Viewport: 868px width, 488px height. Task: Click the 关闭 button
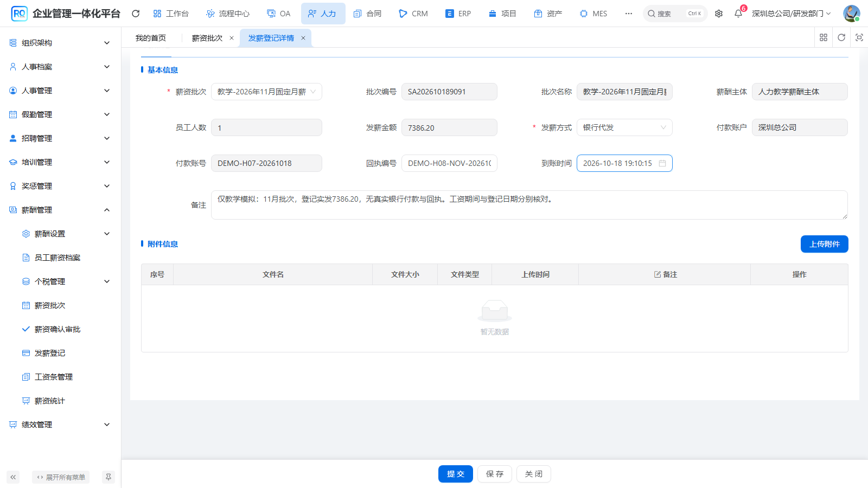click(x=534, y=474)
